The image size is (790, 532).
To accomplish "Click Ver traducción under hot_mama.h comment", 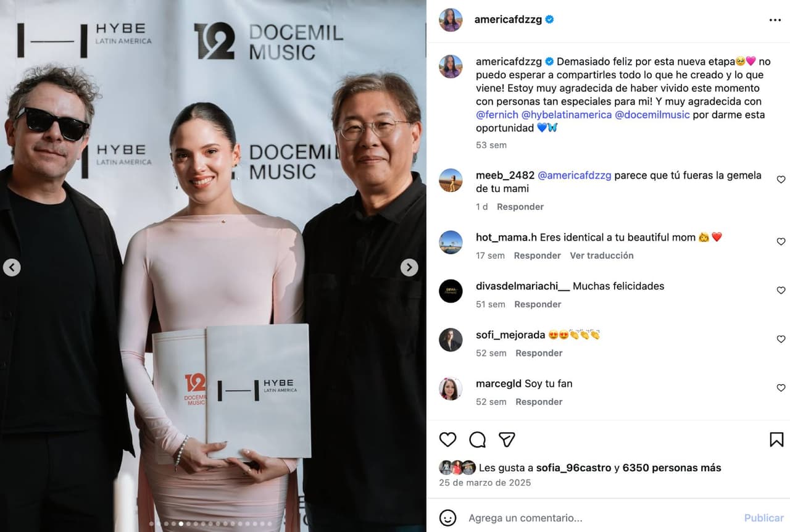I will pyautogui.click(x=602, y=256).
